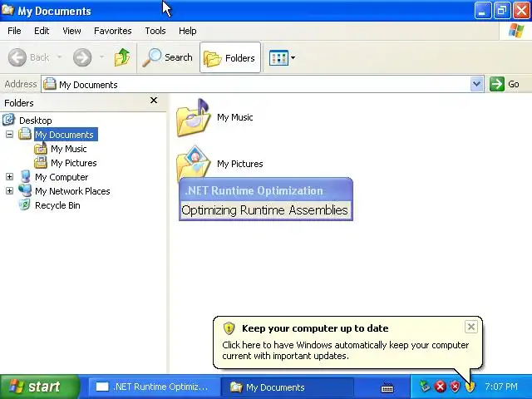Click the My Documents title bar icon
Image resolution: width=532 pixels, height=399 pixels.
[7, 10]
